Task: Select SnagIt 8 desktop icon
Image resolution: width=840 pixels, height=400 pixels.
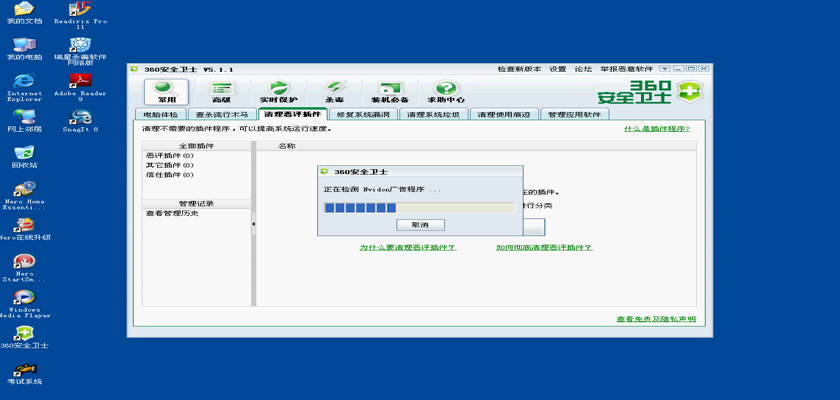Action: pos(80,120)
